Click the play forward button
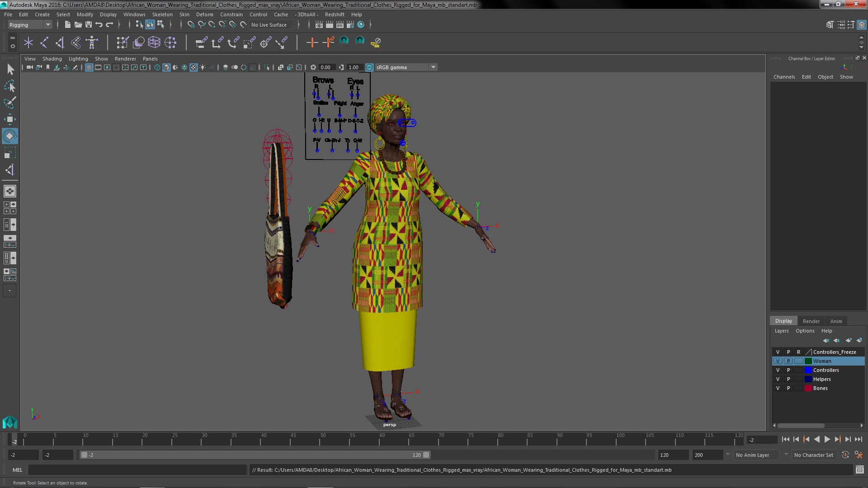The width and height of the screenshot is (868, 488). coord(827,439)
